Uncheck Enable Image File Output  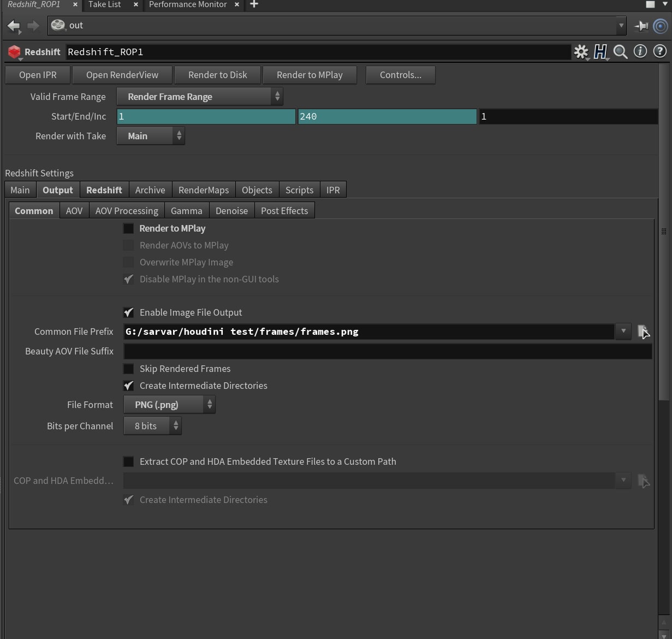[128, 312]
